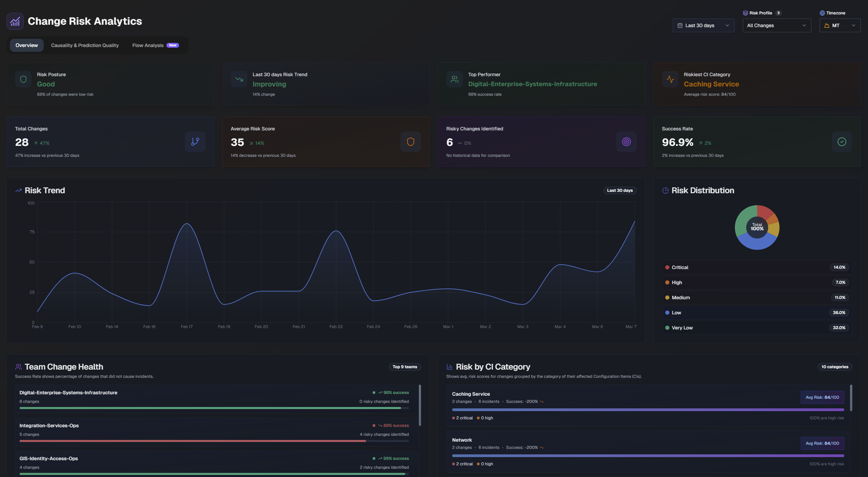Screen dimensions: 868x477
Task: Click the Feb 17 label on Risk Trend axis
Action: tap(187, 327)
